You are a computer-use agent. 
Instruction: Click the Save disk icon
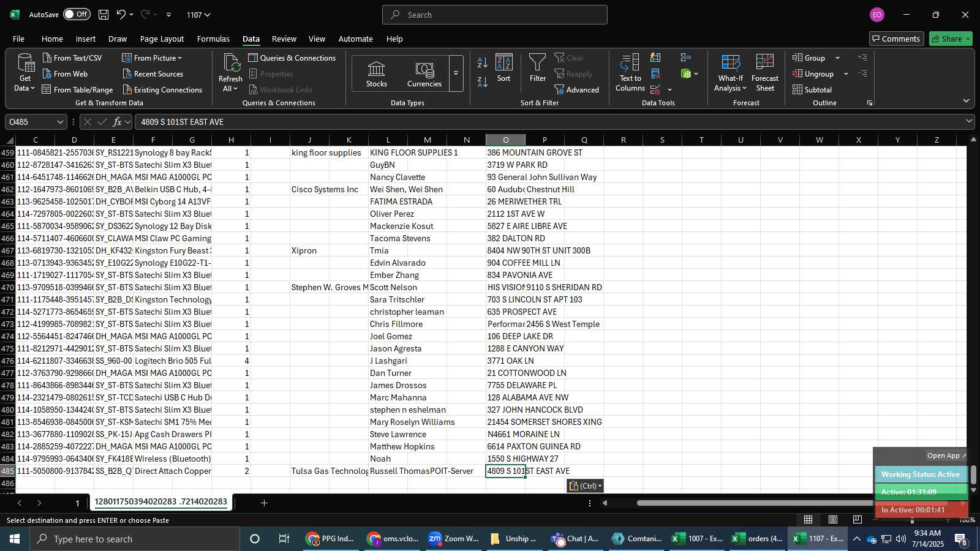point(104,14)
